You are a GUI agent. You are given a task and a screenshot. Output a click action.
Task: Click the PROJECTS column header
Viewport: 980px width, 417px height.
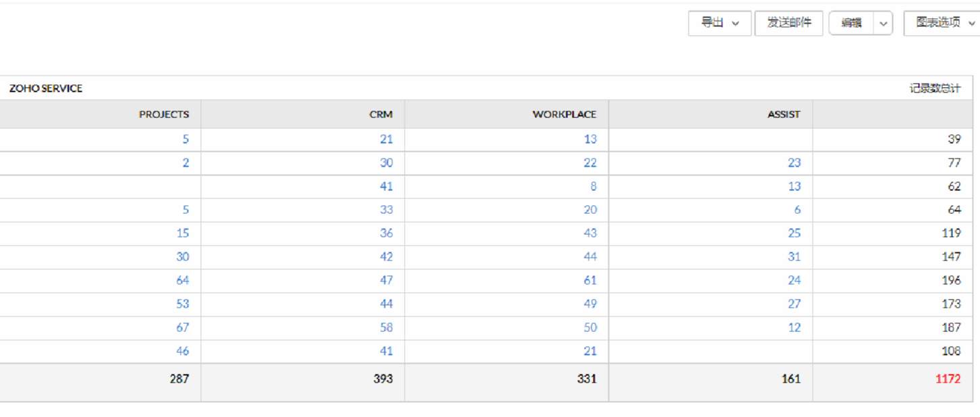point(164,115)
